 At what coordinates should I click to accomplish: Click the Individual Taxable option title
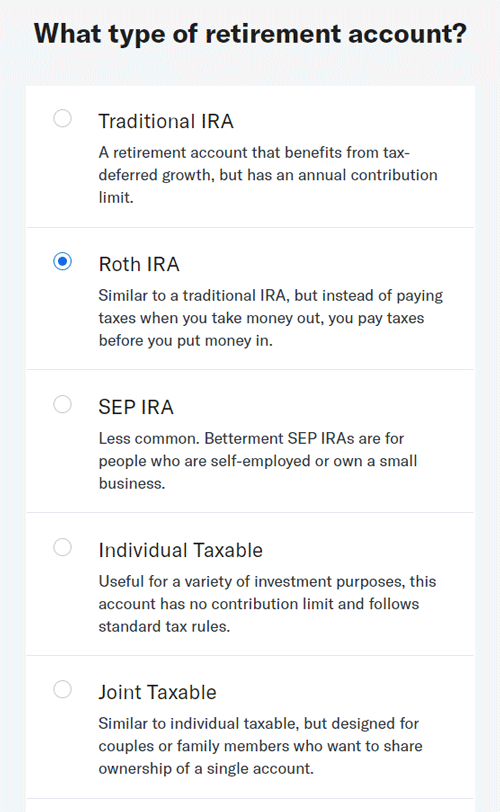[181, 550]
